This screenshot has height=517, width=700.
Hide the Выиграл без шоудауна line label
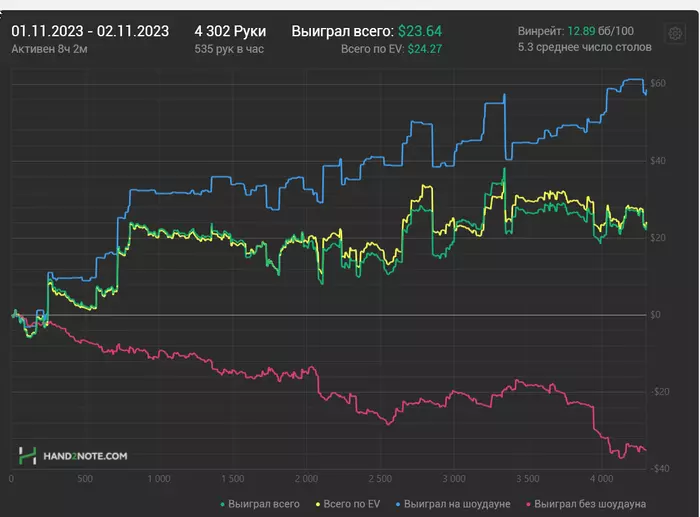click(590, 504)
